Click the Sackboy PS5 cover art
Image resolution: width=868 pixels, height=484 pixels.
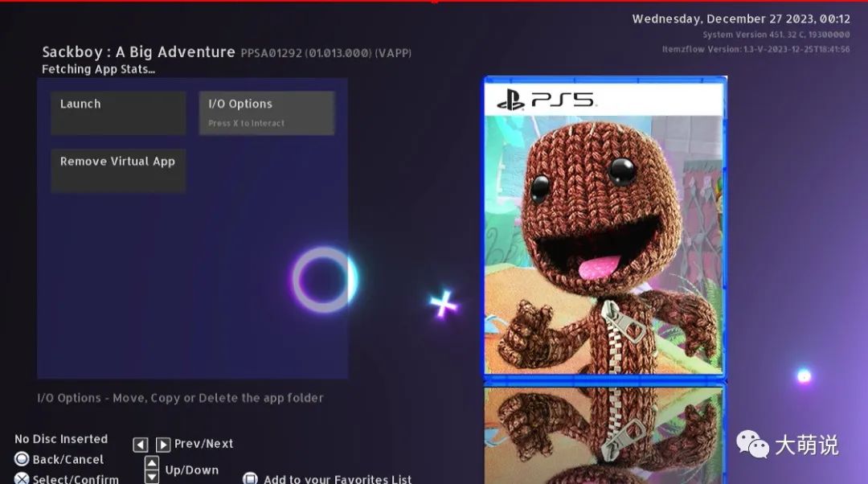605,227
